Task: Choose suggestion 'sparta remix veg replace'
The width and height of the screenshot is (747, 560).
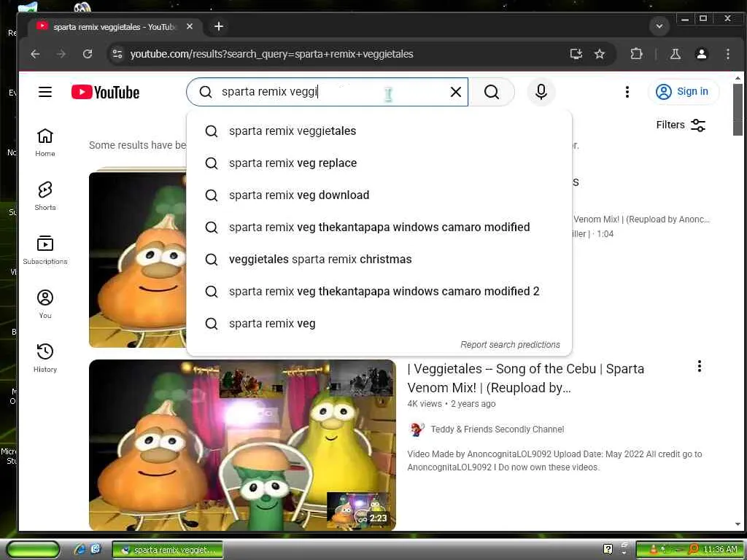Action: [379, 163]
